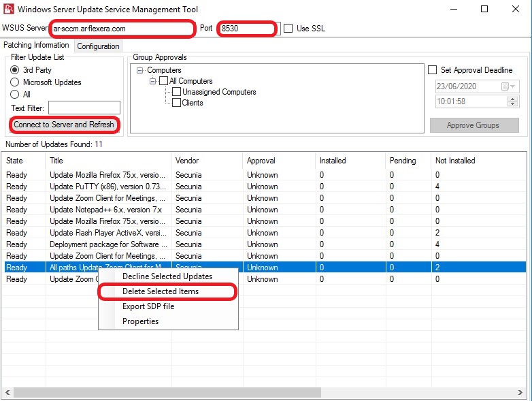
Task: Select the Computers root tree label
Action: tap(164, 70)
